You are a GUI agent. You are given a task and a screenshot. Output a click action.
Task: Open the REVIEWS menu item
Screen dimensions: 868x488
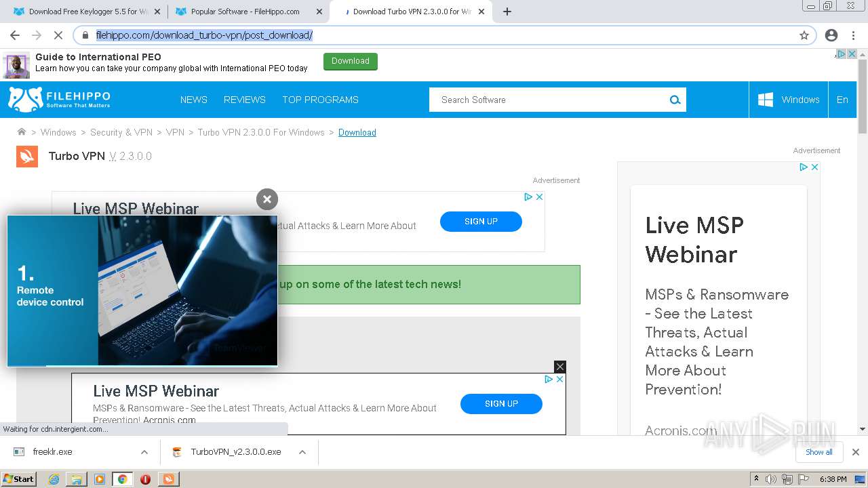[245, 100]
